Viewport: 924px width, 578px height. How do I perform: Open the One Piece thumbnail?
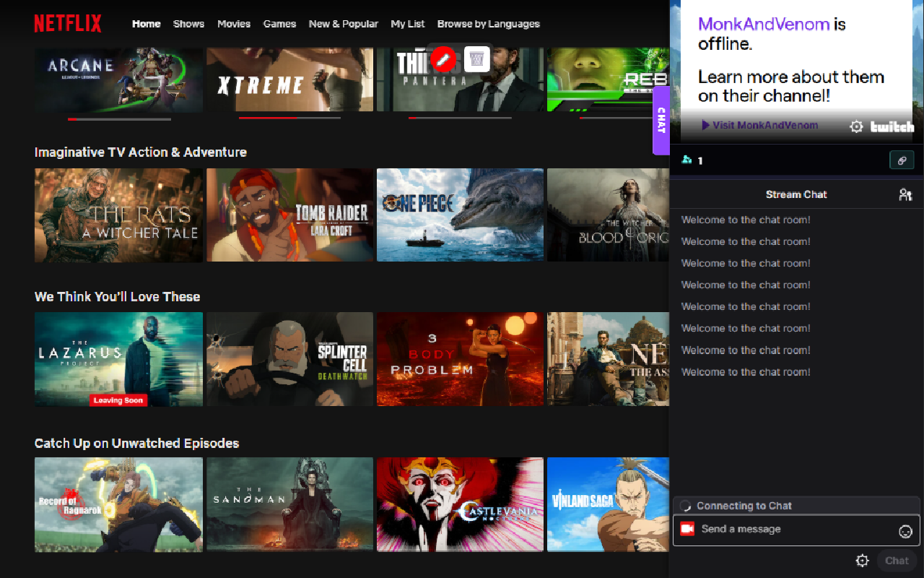point(461,215)
